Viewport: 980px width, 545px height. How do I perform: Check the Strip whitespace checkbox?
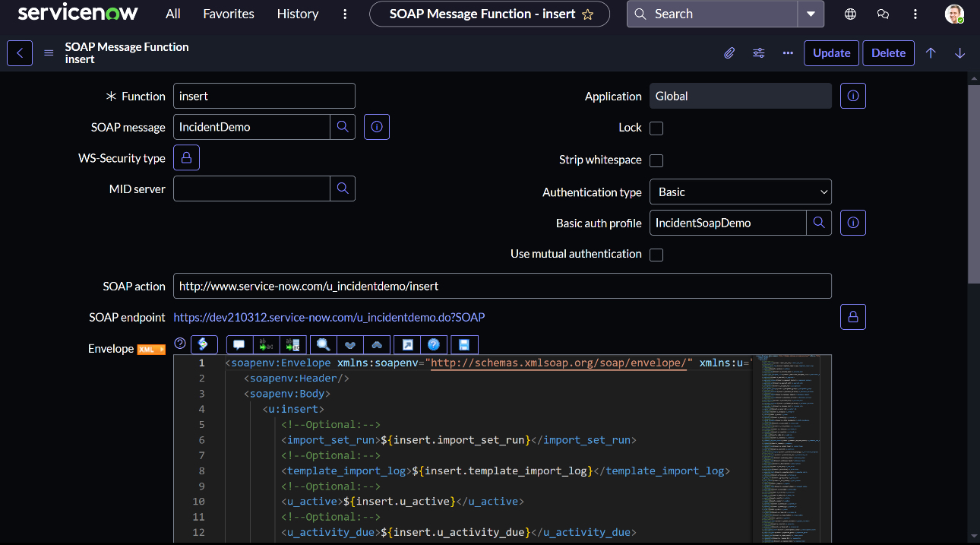(x=656, y=160)
